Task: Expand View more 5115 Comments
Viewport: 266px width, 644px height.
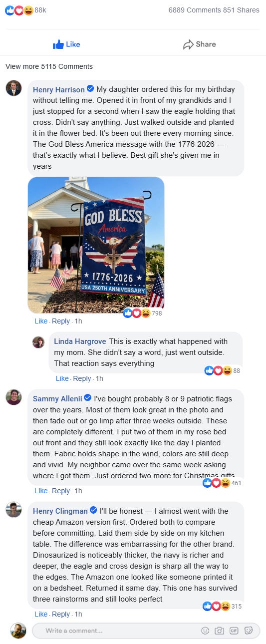Action: click(49, 66)
